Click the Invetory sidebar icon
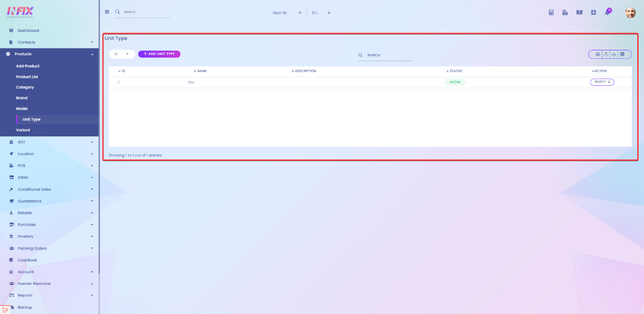 click(11, 236)
